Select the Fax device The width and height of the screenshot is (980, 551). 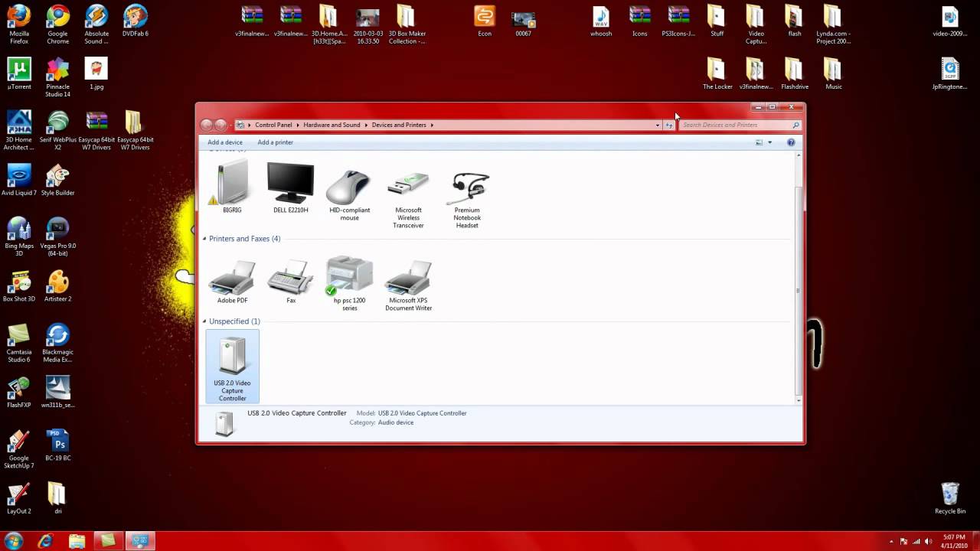[291, 280]
